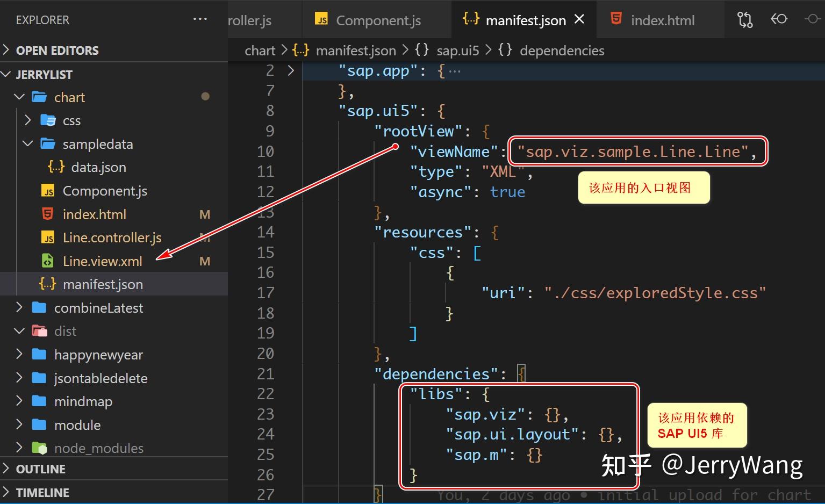The width and height of the screenshot is (825, 504).
Task: Switch to the index.html tab
Action: tap(663, 19)
